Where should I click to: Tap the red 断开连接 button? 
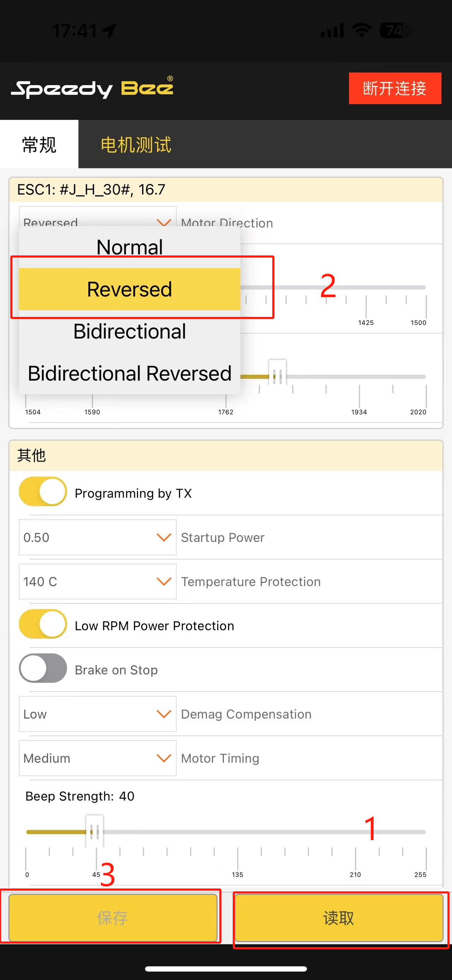[x=395, y=88]
